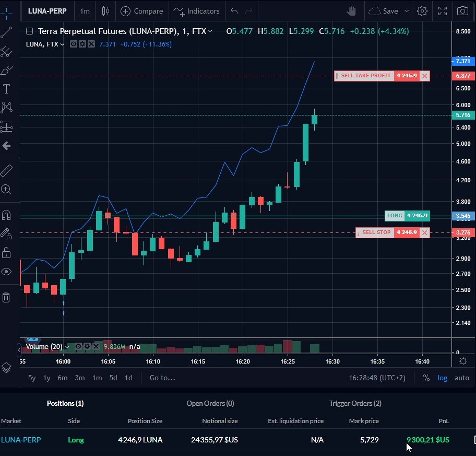
Task: Click the back arrow in left toolbar
Action: pos(6,146)
